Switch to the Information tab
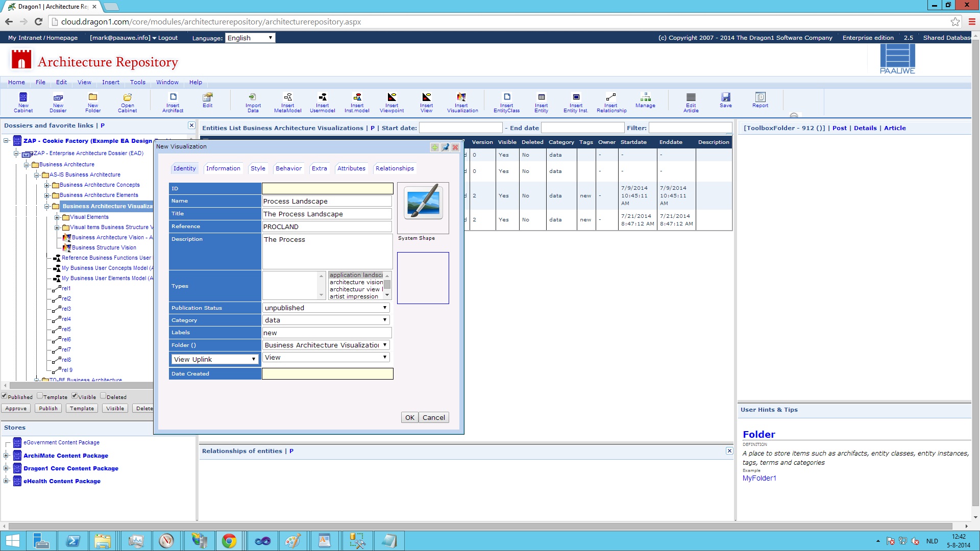The width and height of the screenshot is (980, 551). click(223, 168)
